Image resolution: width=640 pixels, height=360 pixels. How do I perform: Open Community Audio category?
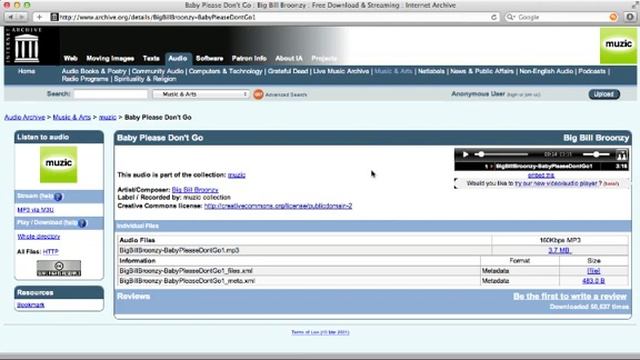click(158, 71)
